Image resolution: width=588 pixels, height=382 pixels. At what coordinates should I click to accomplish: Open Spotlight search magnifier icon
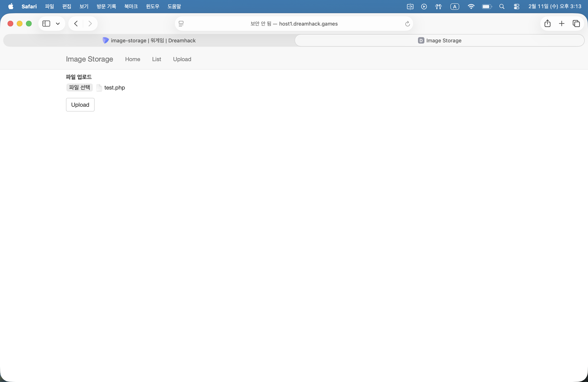coord(502,7)
